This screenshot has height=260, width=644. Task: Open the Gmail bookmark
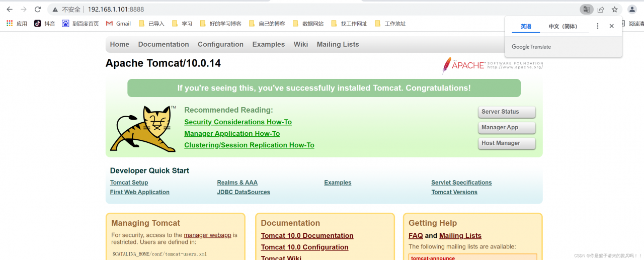click(x=118, y=24)
